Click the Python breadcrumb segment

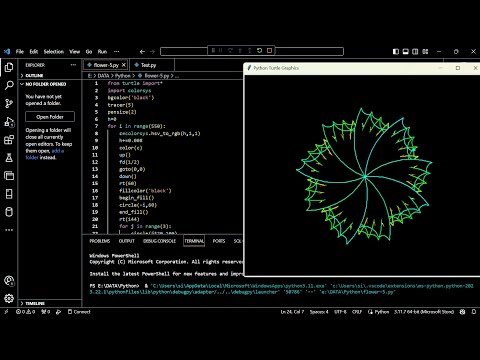click(122, 76)
